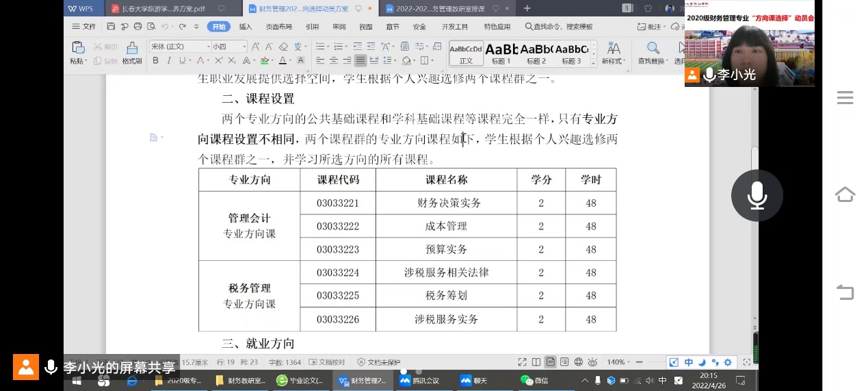Toggle justified paragraph alignment
Image resolution: width=868 pixels, height=391 pixels.
click(360, 60)
